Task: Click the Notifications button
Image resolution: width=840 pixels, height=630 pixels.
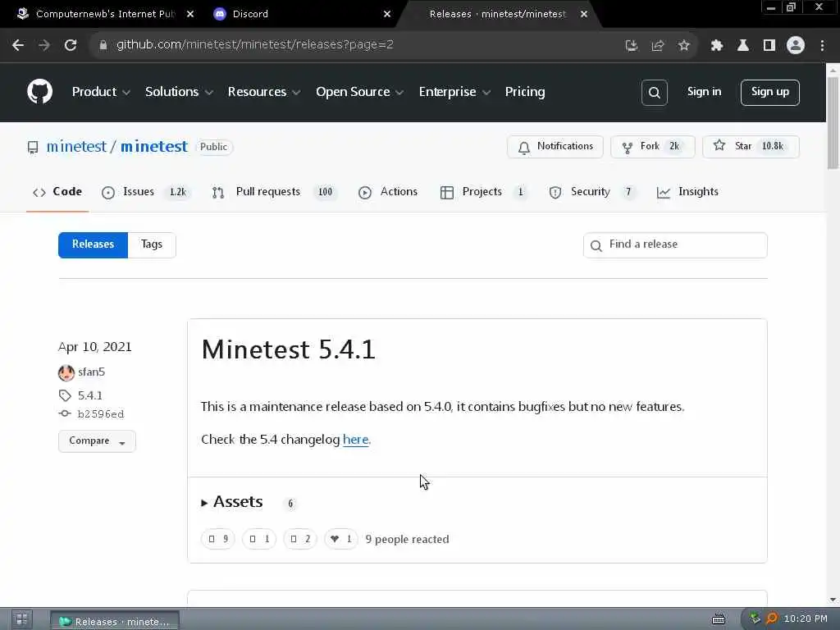Action: pyautogui.click(x=555, y=147)
